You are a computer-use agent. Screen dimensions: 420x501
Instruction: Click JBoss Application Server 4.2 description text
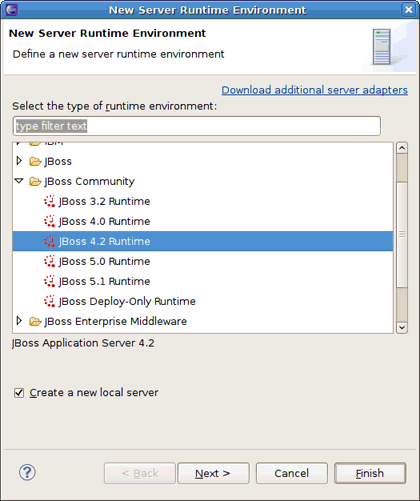[x=83, y=343]
